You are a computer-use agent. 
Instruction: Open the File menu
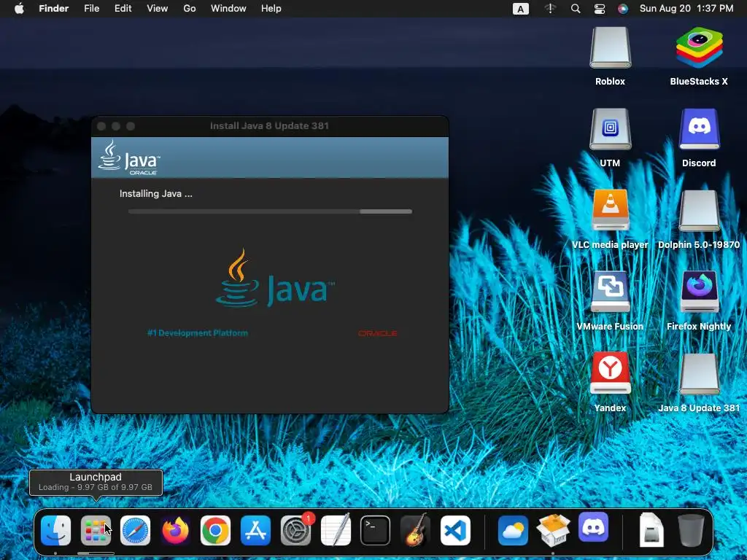coord(91,9)
